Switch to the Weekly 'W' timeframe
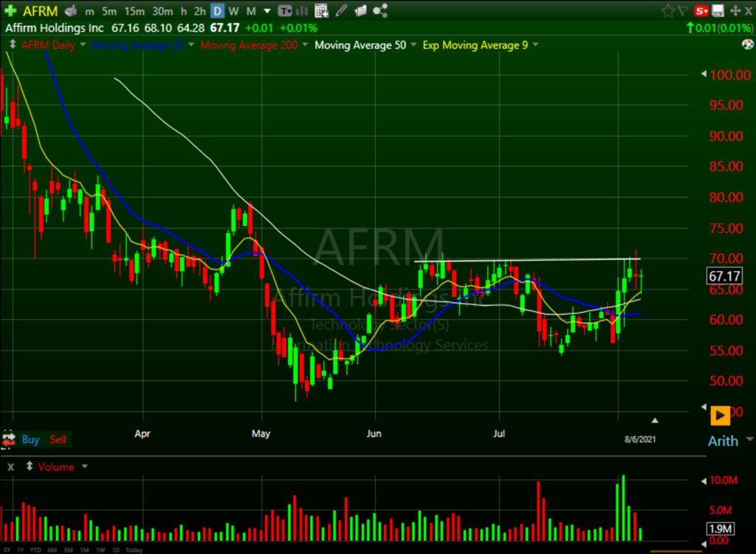Viewport: 756px width, 554px height. click(x=234, y=11)
